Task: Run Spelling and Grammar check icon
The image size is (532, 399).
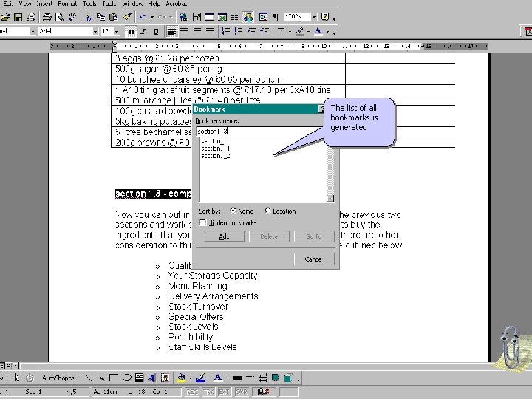Action: click(x=72, y=16)
